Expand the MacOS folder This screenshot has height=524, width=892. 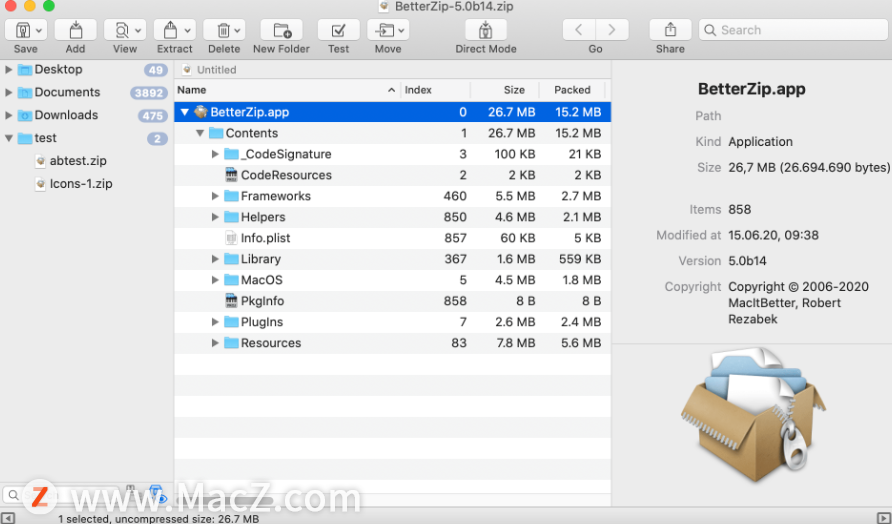pos(215,280)
